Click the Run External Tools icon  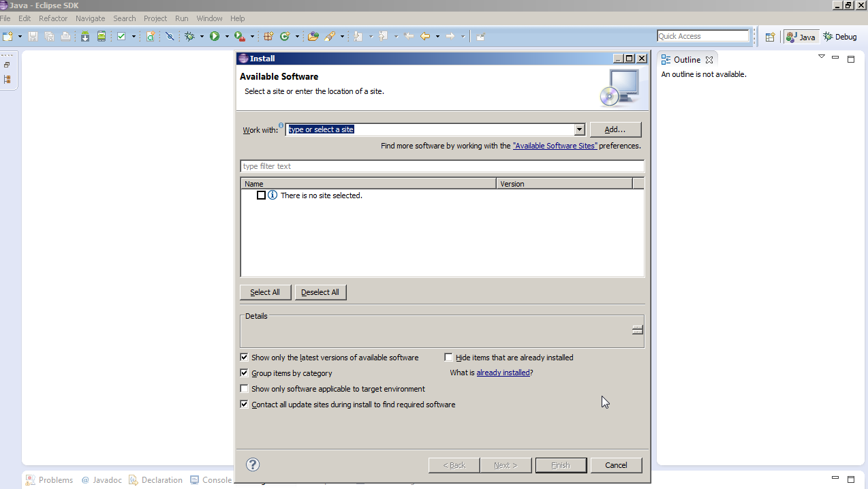point(240,36)
